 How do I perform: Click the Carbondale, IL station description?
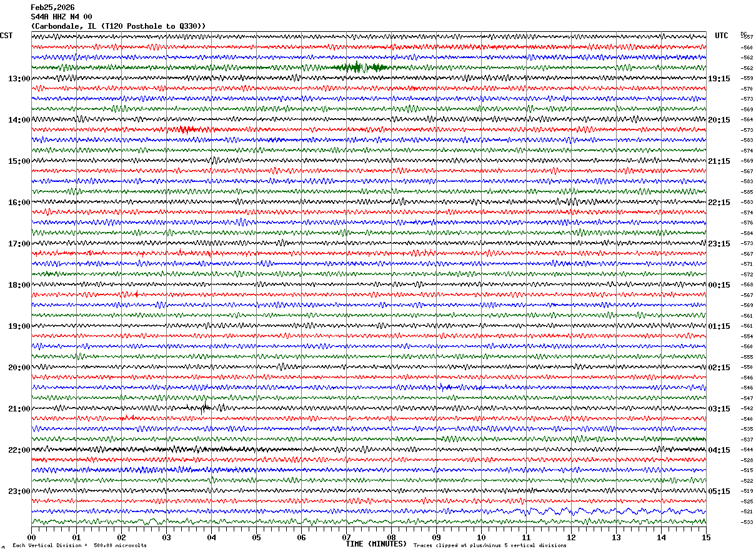point(118,26)
